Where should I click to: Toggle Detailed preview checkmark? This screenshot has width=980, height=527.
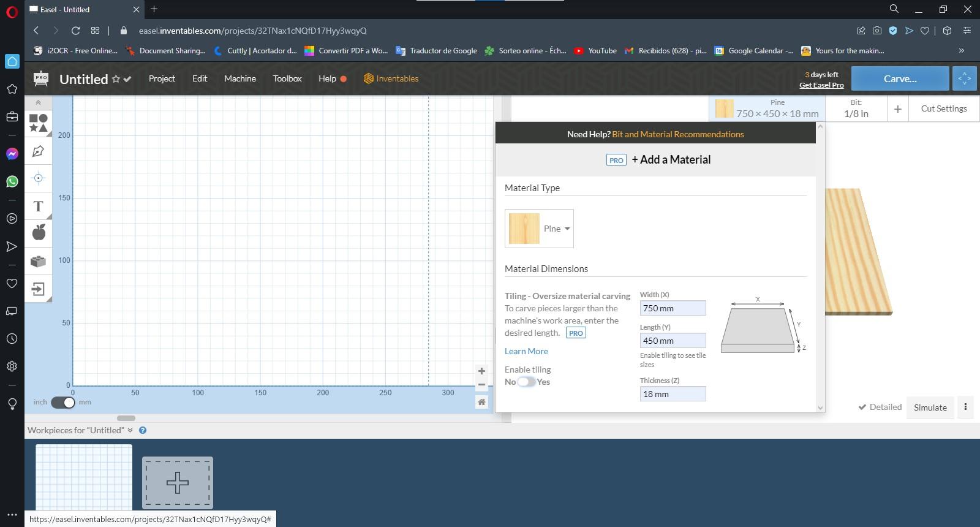pos(880,407)
